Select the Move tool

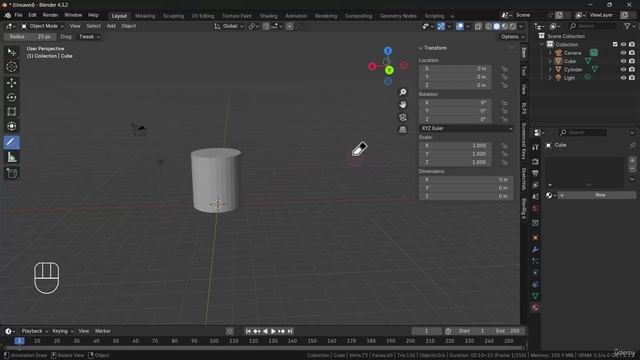(x=11, y=83)
